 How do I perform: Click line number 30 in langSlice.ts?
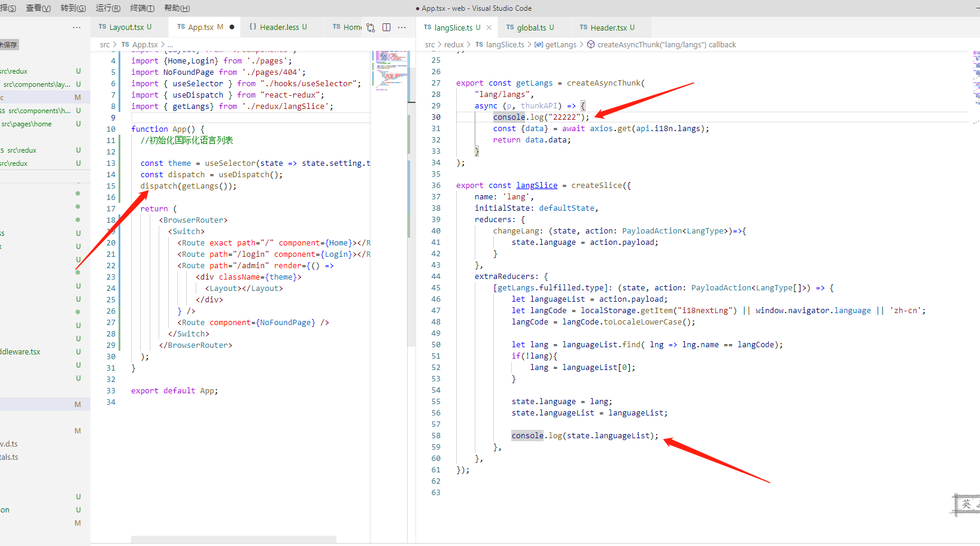pyautogui.click(x=436, y=117)
